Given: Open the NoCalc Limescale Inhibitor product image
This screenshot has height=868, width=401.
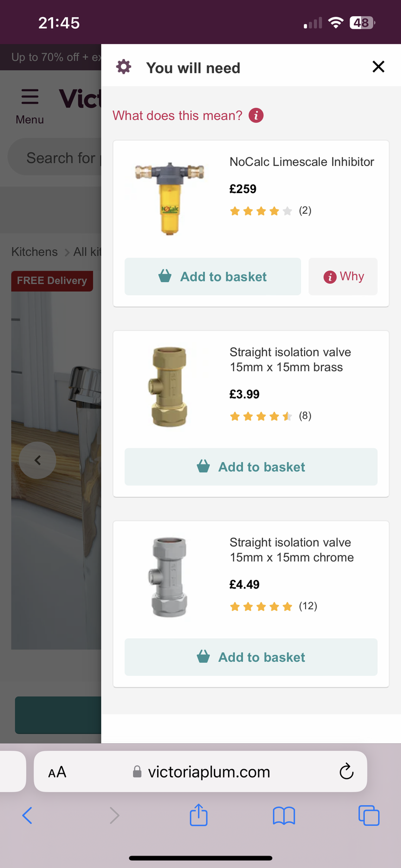Looking at the screenshot, I should pos(170,198).
